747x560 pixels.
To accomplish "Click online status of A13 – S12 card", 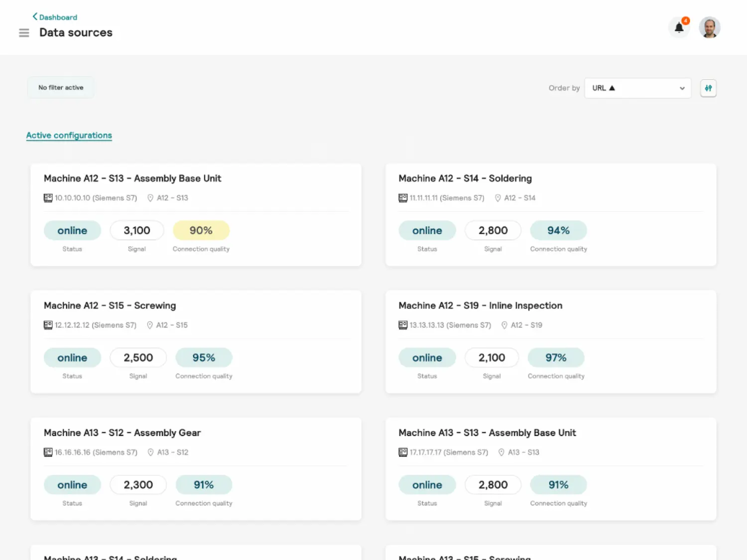I will tap(72, 485).
